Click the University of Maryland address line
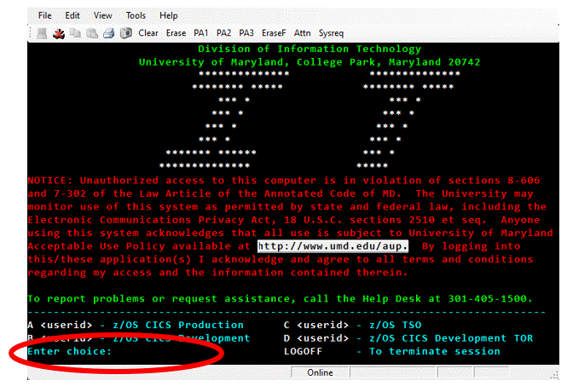This screenshot has height=392, width=567. 310,62
